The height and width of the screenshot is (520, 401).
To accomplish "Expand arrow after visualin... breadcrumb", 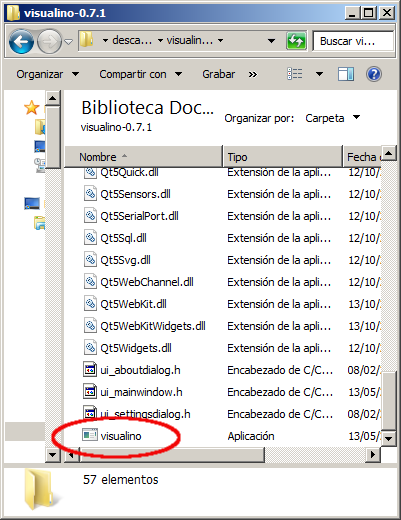I will [x=220, y=41].
